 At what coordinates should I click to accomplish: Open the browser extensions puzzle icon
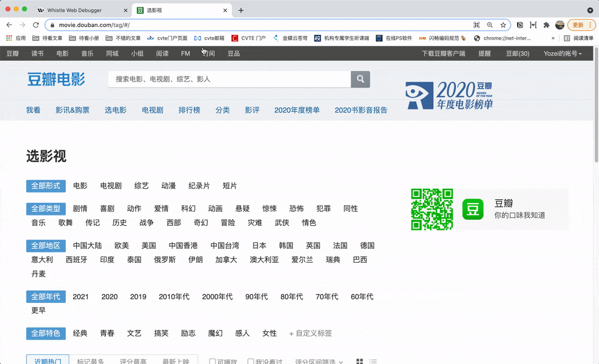[546, 25]
